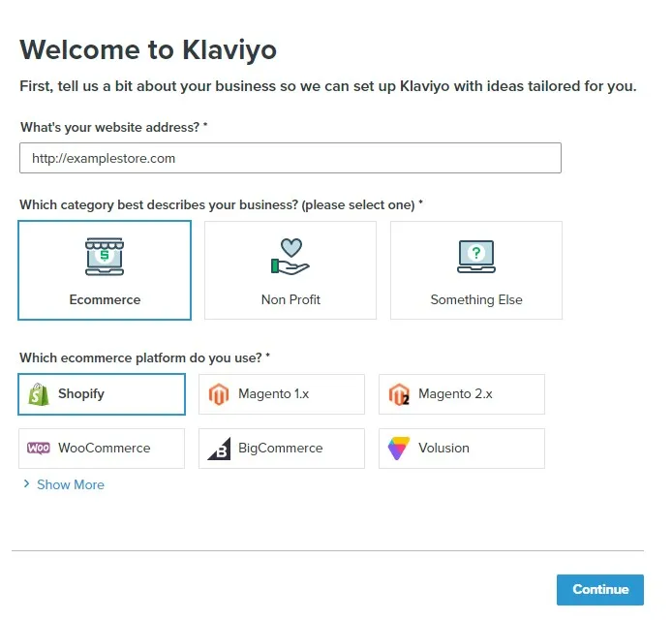
Task: Click the Volusion logo
Action: tap(399, 449)
